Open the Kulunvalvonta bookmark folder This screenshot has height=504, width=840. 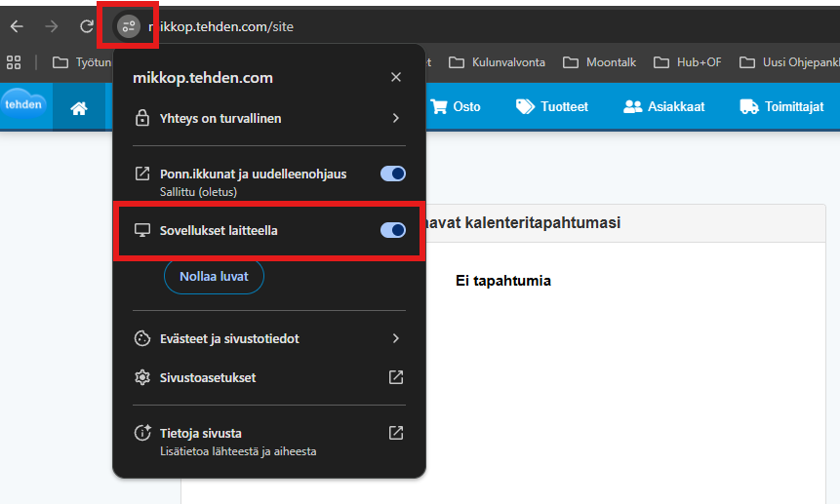pos(497,62)
